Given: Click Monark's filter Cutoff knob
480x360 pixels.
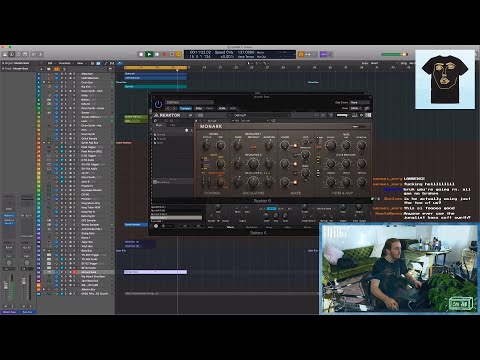Looking at the screenshot, I should pyautogui.click(x=330, y=145).
